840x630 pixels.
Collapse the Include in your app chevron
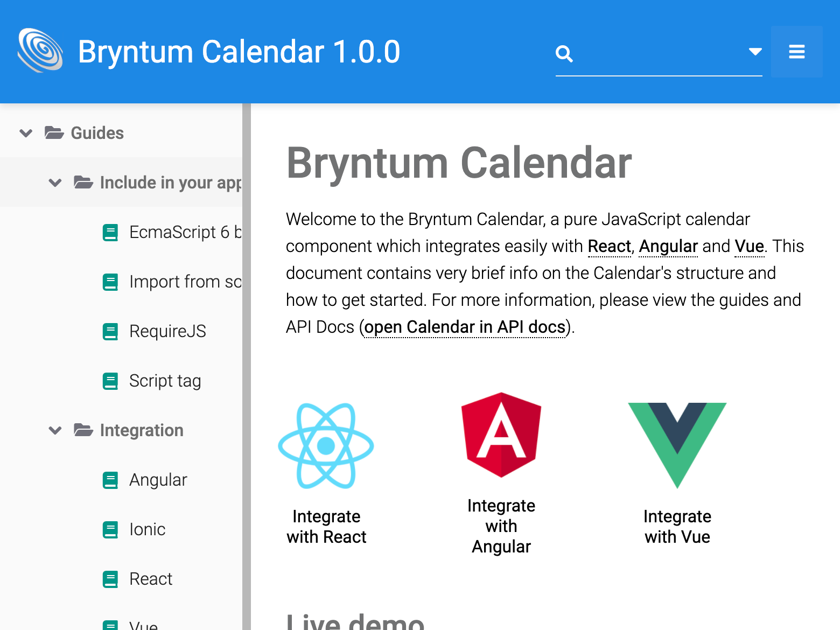tap(55, 183)
